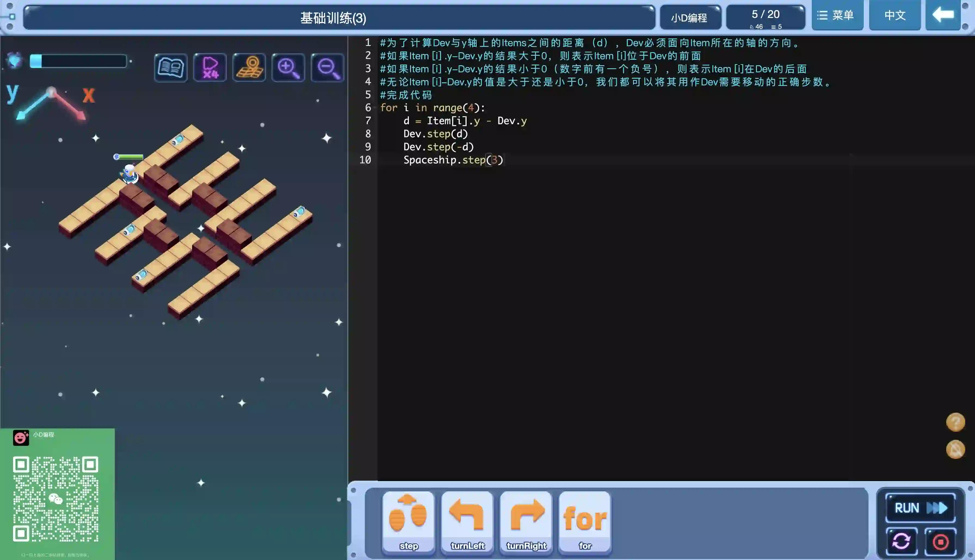Click the red stop button
Viewport: 975px width, 560px height.
tap(940, 542)
